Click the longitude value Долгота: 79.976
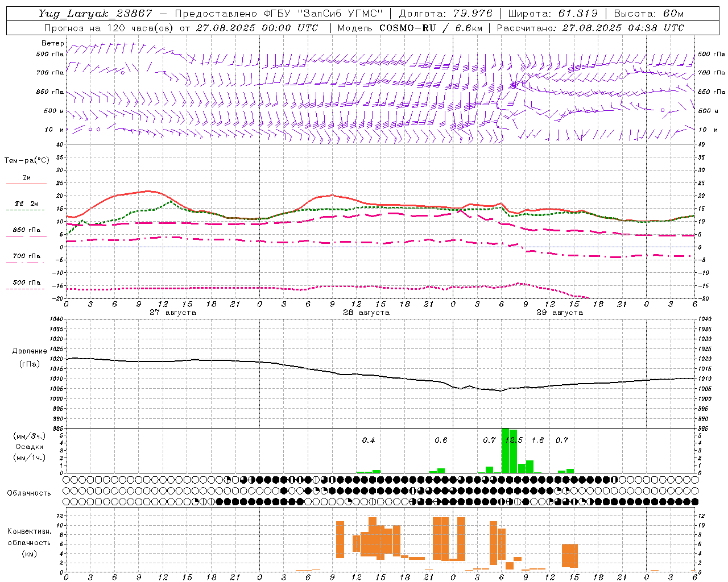Image resolution: width=728 pixels, height=582 pixels. (x=446, y=14)
